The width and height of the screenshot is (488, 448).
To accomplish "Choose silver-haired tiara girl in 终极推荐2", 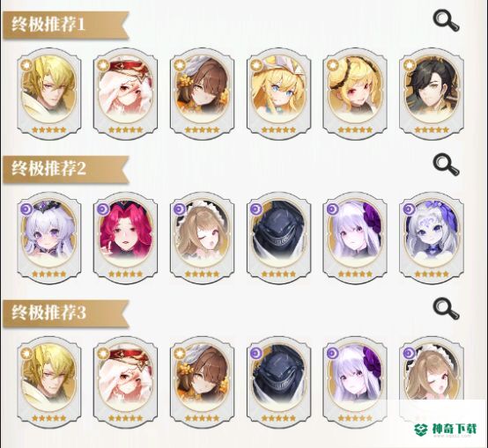I will tap(48, 239).
